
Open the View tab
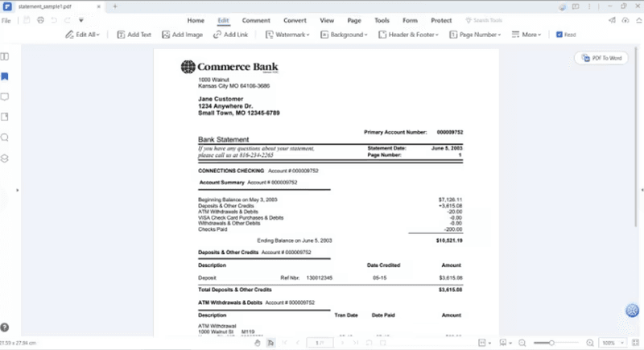click(327, 20)
